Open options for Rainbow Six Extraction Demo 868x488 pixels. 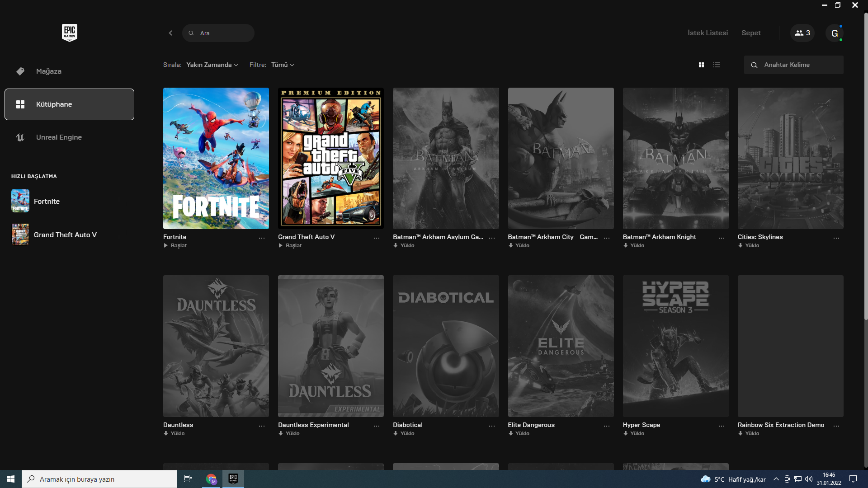[x=836, y=426]
